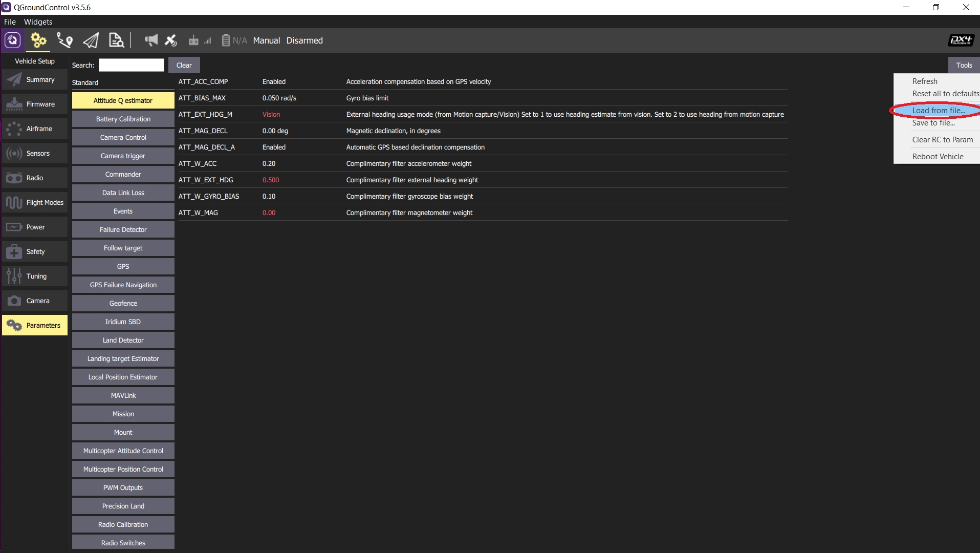Open the Sensors setup page
Viewport: 980px width, 553px height.
click(35, 153)
